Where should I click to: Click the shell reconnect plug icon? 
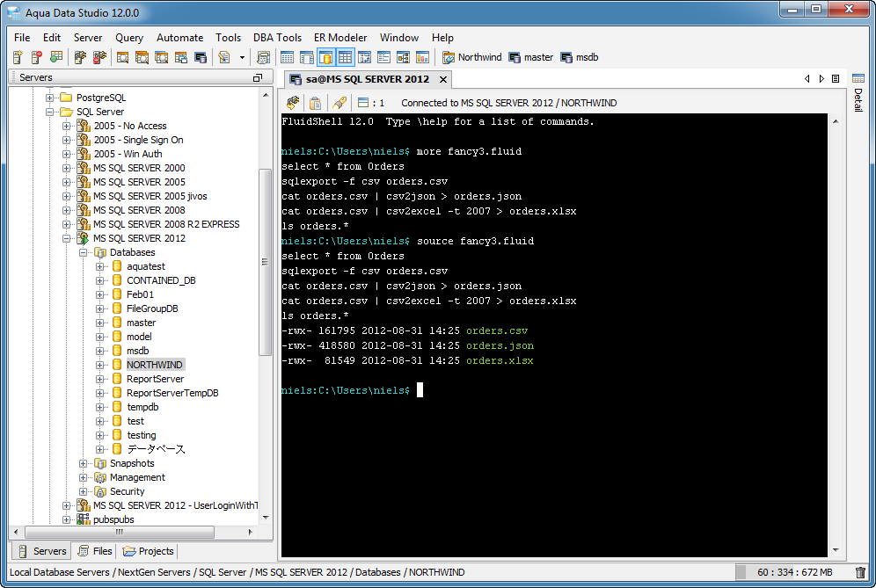293,103
